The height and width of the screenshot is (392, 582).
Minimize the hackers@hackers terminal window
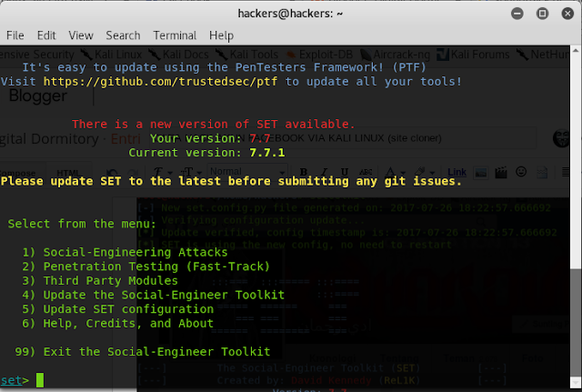(517, 14)
